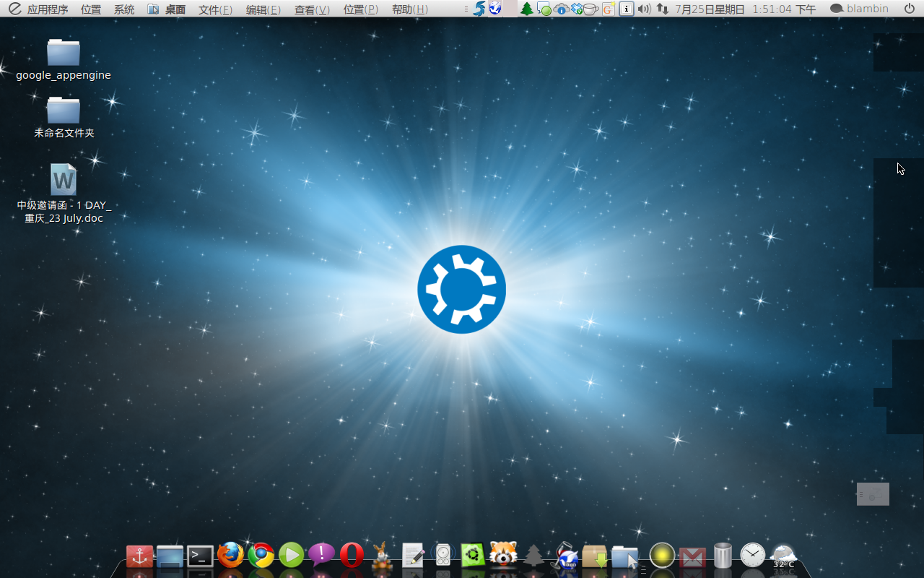The height and width of the screenshot is (578, 924).
Task: Select the 未命名文件夹 desktop folder
Action: (64, 117)
